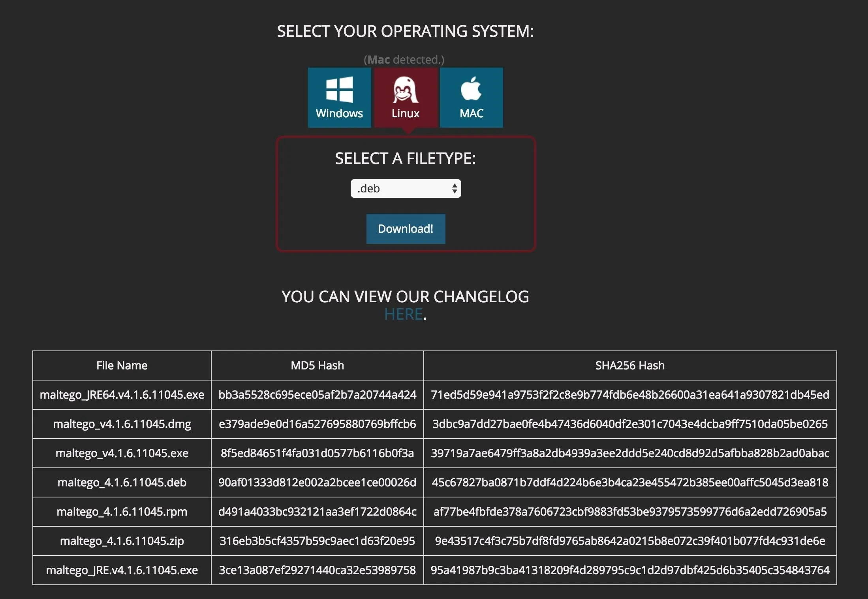868x599 pixels.
Task: Select file name maltego_4.1.6.11045.rpm
Action: pyautogui.click(x=122, y=512)
